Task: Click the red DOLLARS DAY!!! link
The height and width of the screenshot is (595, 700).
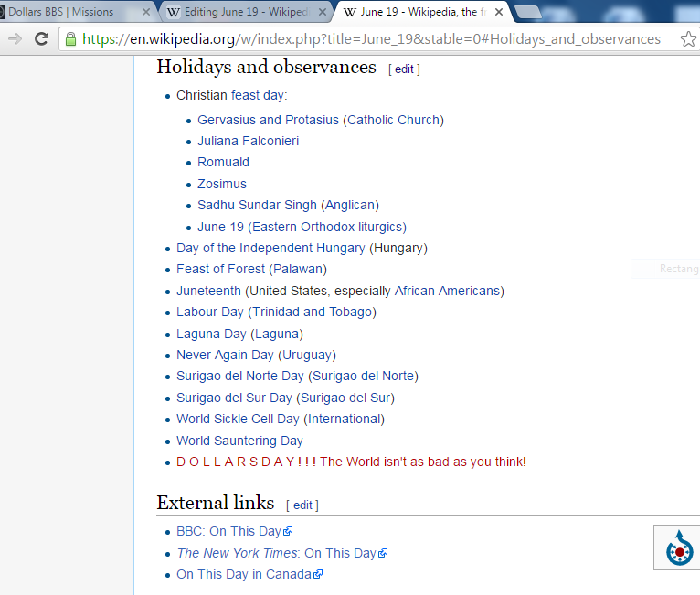Action: [351, 462]
